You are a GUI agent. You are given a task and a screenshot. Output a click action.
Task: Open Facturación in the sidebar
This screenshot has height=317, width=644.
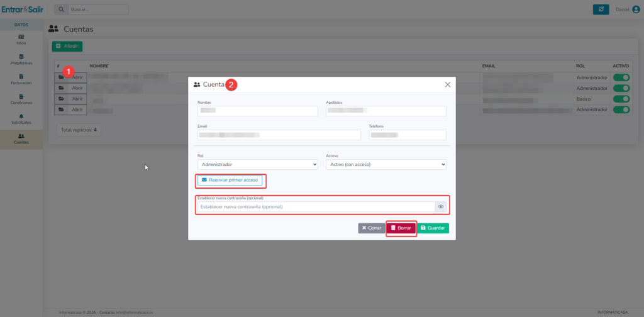pos(21,79)
